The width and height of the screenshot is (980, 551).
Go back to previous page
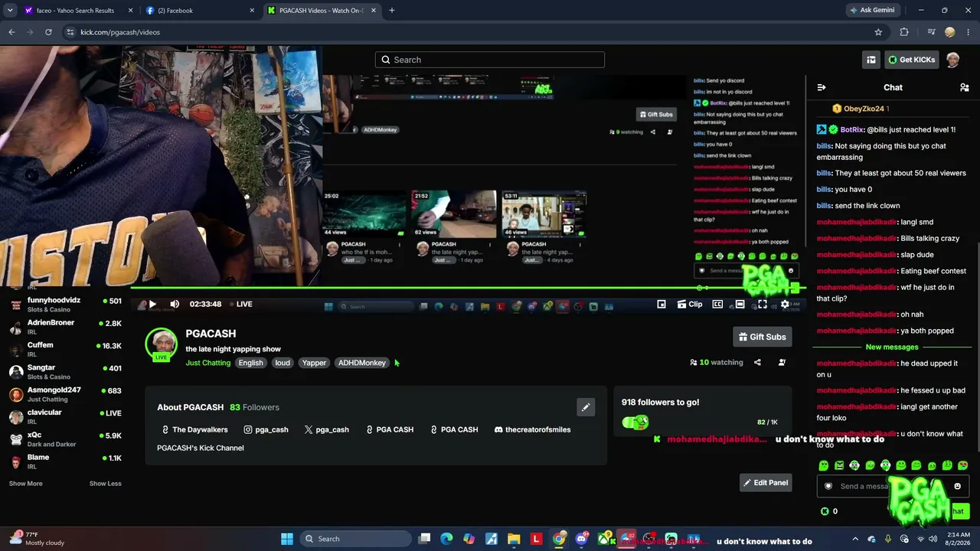(x=11, y=32)
